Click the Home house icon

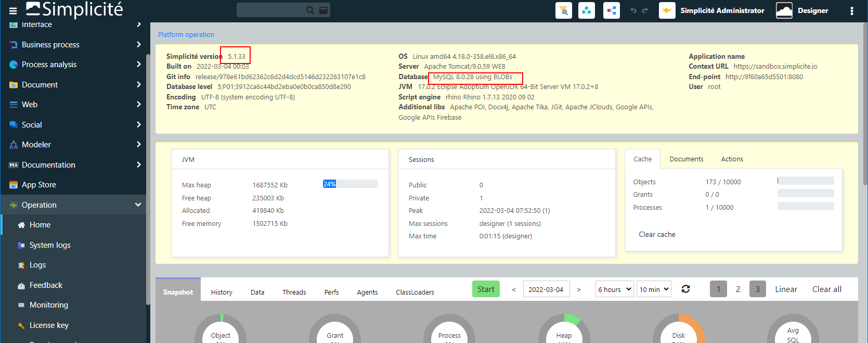pos(21,225)
